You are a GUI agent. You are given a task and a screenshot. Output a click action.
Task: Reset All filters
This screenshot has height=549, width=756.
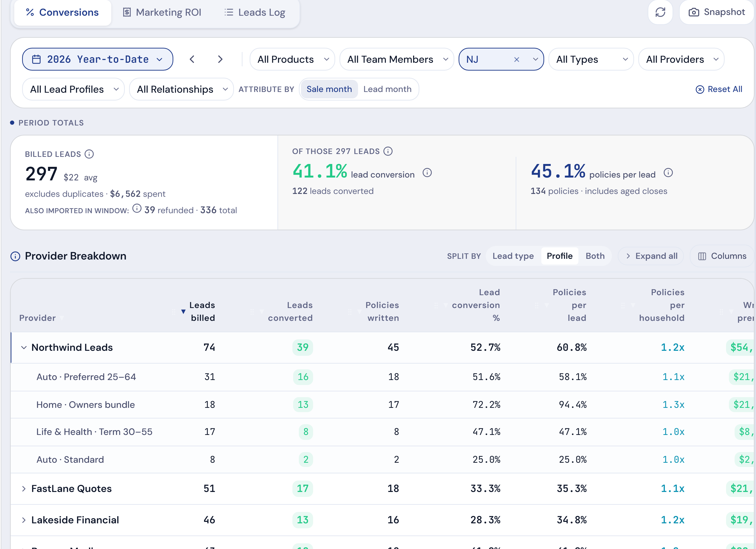719,89
